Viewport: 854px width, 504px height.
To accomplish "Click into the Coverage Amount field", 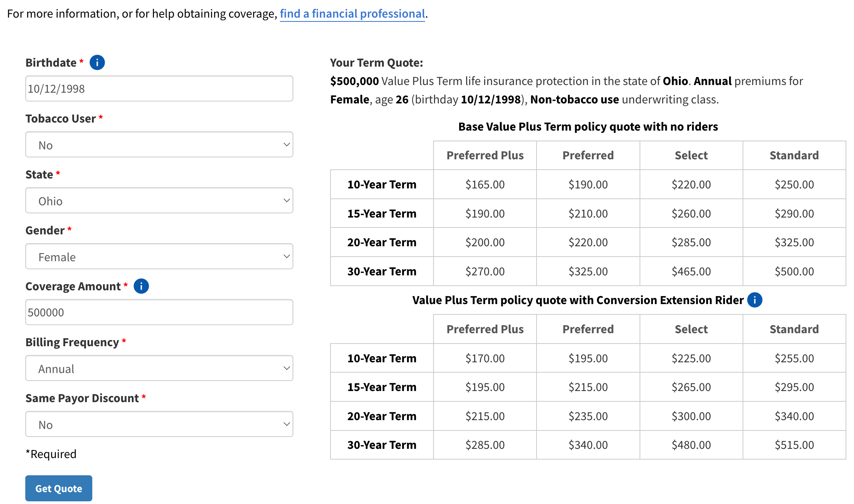I will 159,313.
